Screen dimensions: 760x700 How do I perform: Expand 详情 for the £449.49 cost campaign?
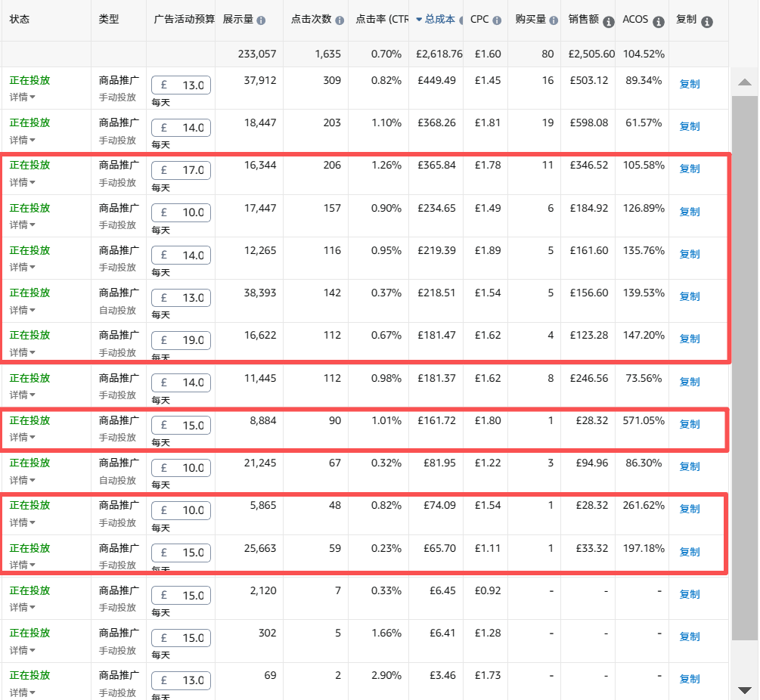click(23, 98)
